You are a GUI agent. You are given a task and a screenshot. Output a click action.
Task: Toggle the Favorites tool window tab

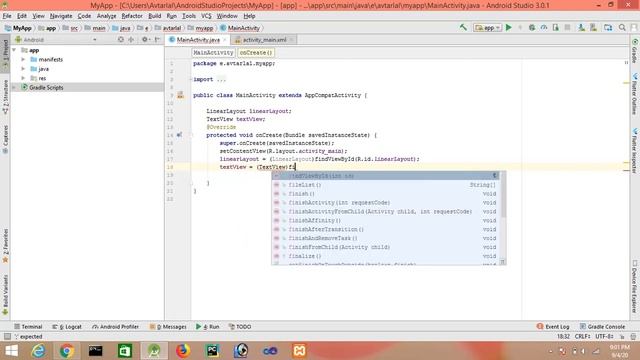point(5,245)
